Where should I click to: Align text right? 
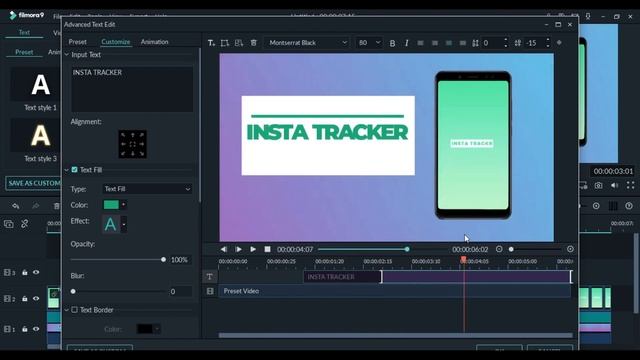pos(449,43)
